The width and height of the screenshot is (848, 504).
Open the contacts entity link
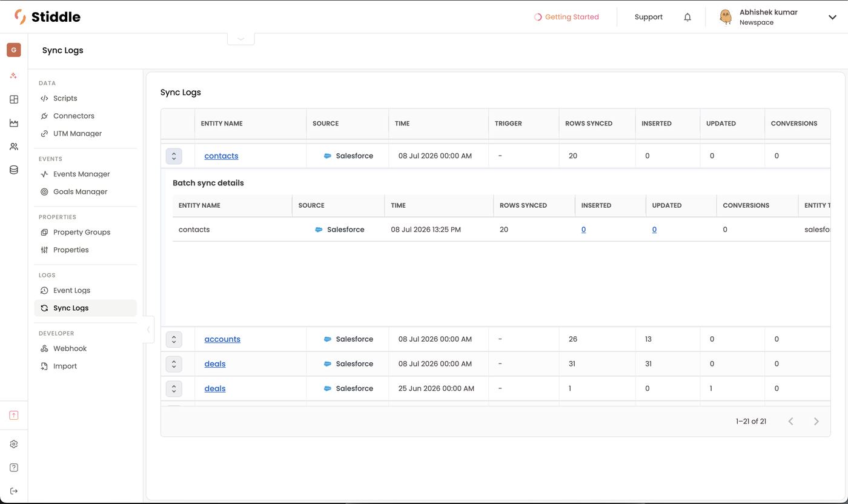(x=221, y=156)
